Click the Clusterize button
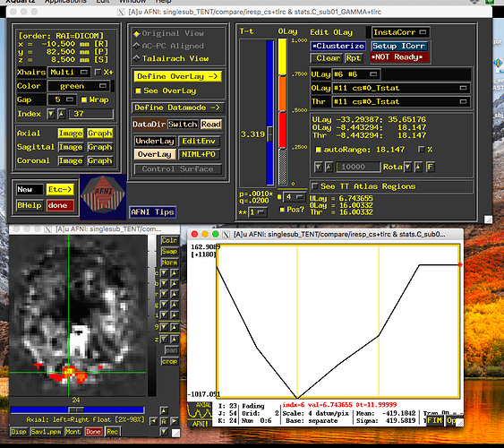 (x=338, y=46)
